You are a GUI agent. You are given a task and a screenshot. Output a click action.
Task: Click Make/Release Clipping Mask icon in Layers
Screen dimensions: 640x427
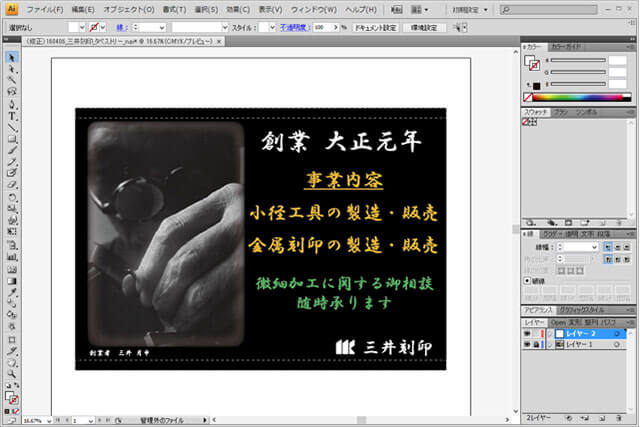[x=569, y=418]
